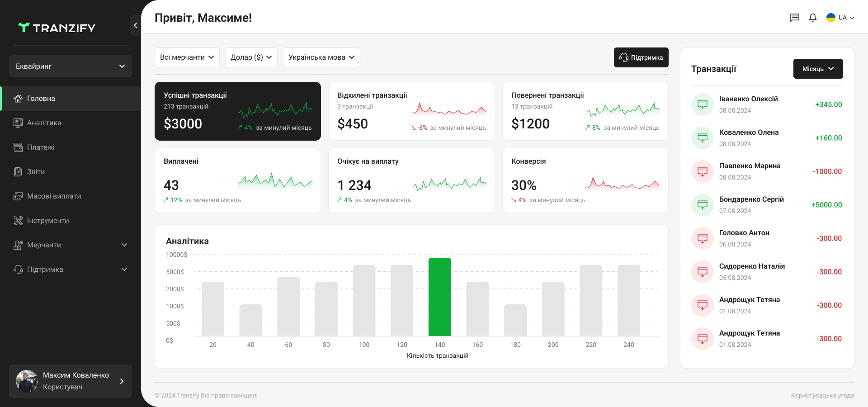Click the green bar at 140 transactions
Image resolution: width=868 pixels, height=407 pixels.
click(x=440, y=297)
